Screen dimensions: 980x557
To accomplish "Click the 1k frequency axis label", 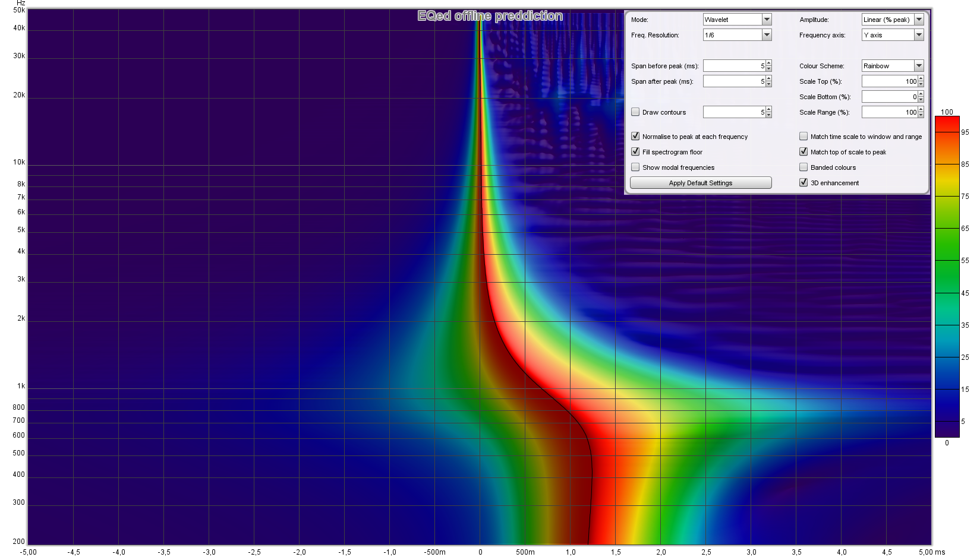I will point(21,386).
